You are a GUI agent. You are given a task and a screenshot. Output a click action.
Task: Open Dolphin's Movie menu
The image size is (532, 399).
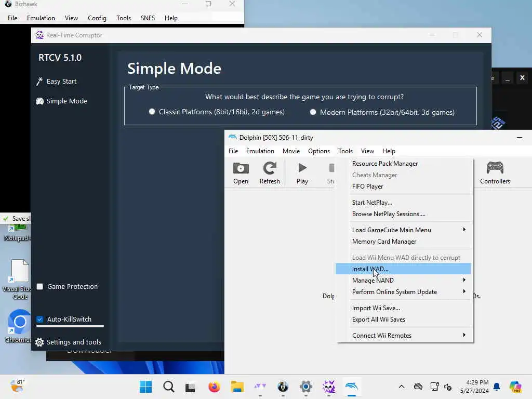[x=291, y=151]
